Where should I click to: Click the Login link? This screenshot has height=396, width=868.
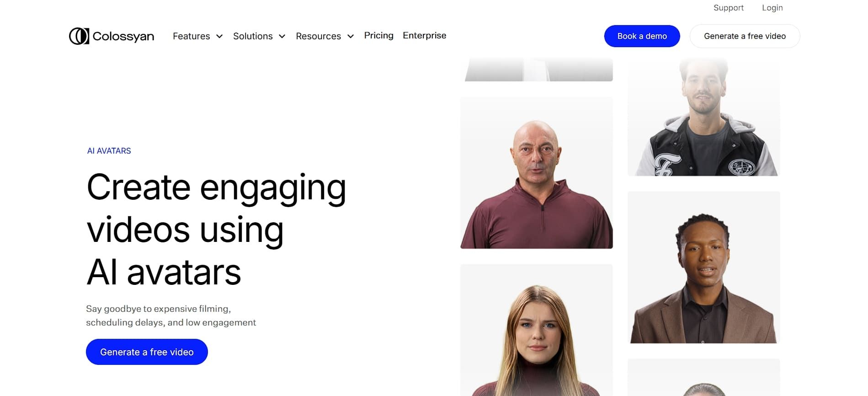[772, 8]
